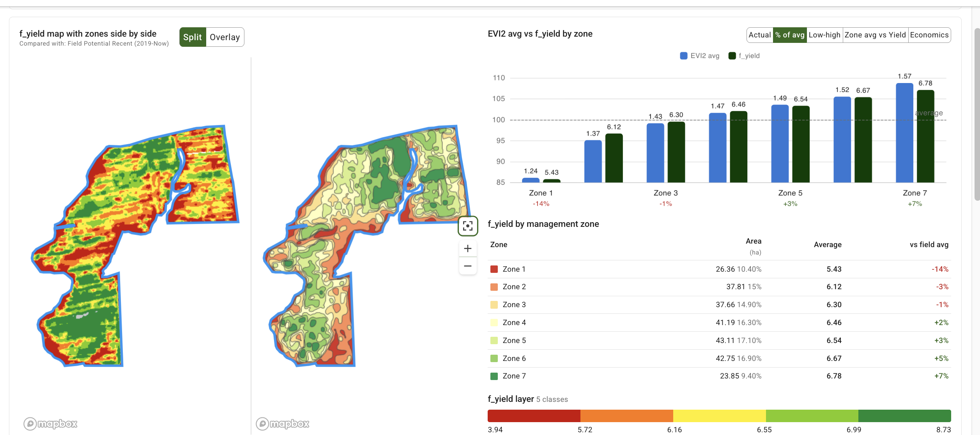Click the page vertical scrollbar
Screen dimensions: 980x435
(977, 114)
